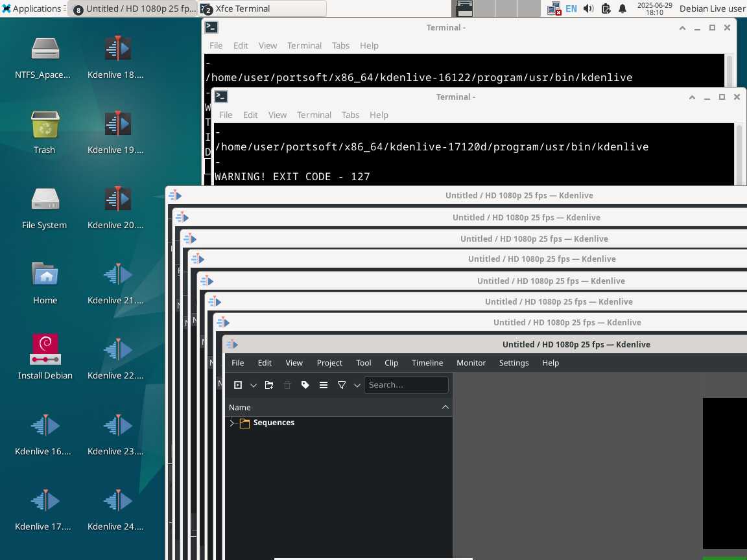This screenshot has height=560, width=747.
Task: Open the Add Clip dropdown arrow
Action: 254,385
